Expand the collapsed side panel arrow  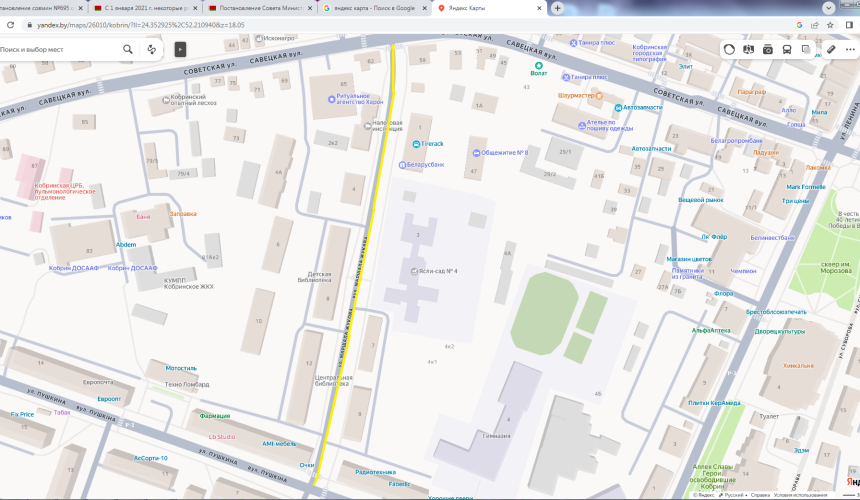point(180,48)
